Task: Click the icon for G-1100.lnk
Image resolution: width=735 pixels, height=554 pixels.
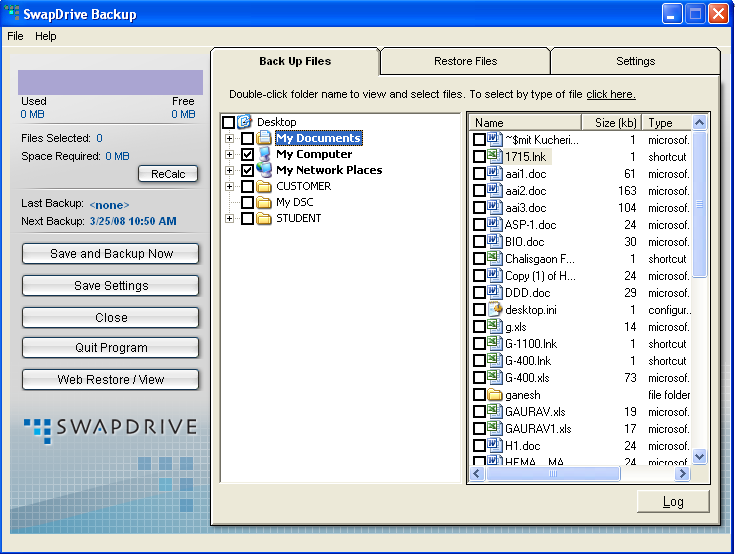Action: 494,344
